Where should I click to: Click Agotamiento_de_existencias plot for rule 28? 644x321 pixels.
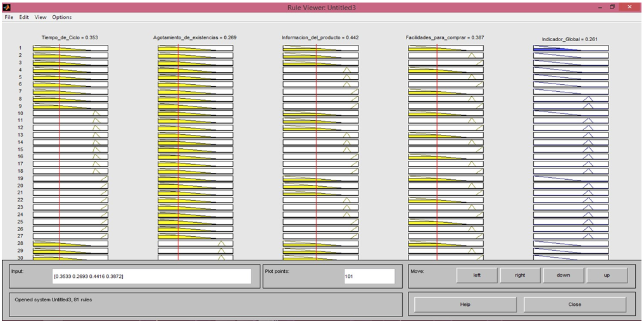pos(196,243)
